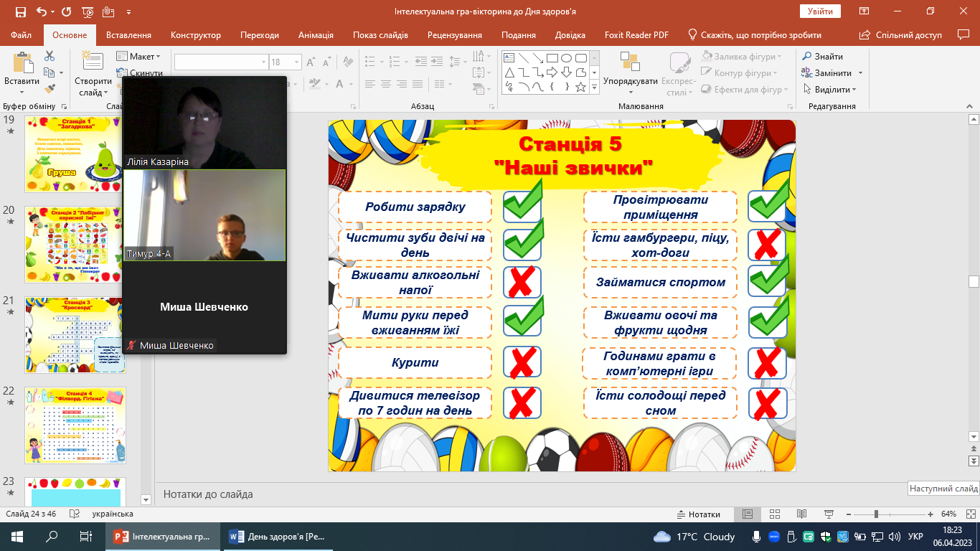Select slide 22 thumbnail Станція 4

click(x=75, y=425)
